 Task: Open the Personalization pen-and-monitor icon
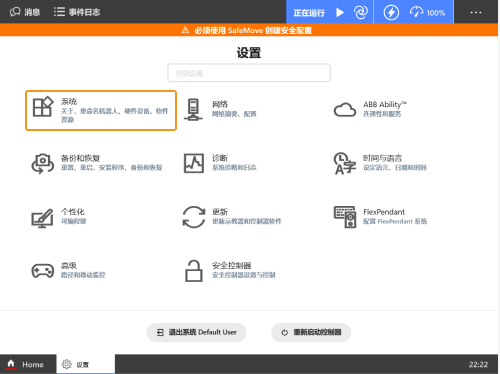coord(42,218)
